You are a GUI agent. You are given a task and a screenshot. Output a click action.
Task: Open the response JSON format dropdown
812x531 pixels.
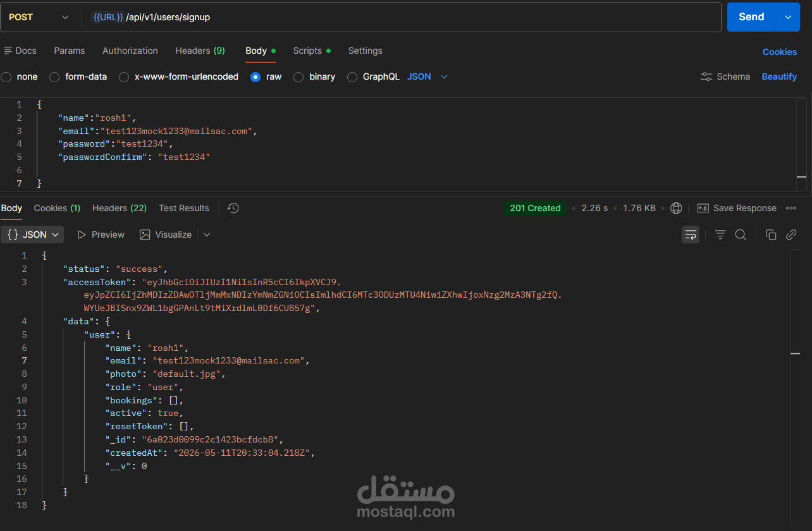point(33,235)
